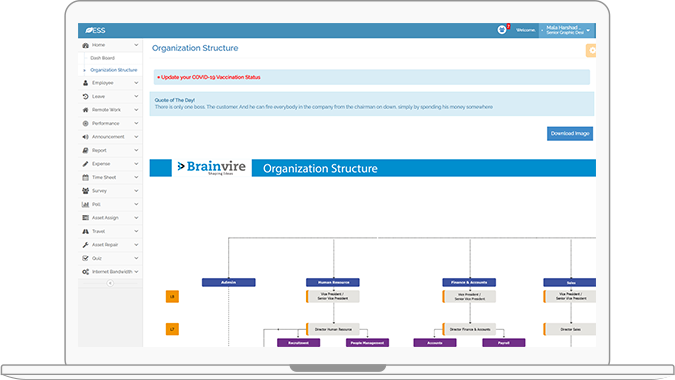The height and width of the screenshot is (380, 675).
Task: Click the Asset Assign list icon
Action: pos(85,218)
